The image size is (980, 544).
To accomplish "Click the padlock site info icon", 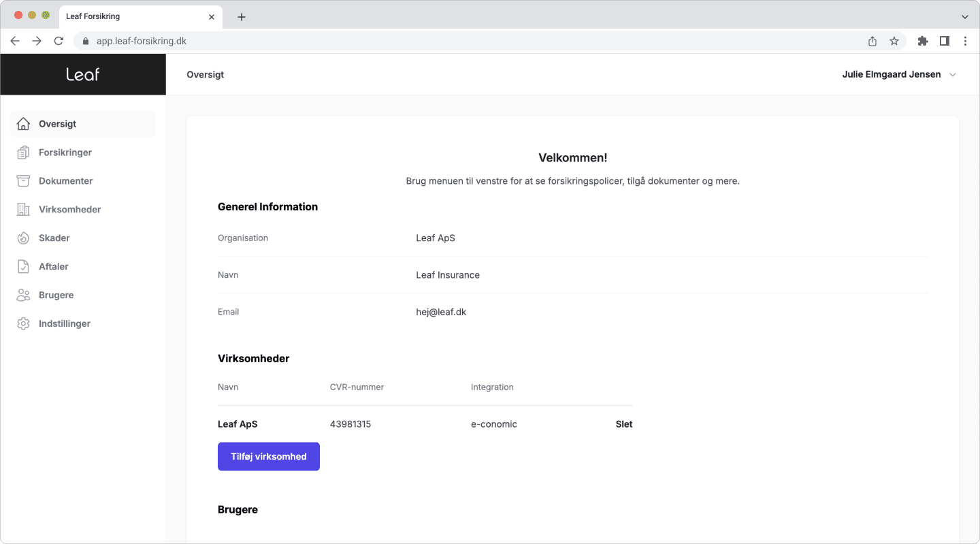I will pyautogui.click(x=85, y=41).
